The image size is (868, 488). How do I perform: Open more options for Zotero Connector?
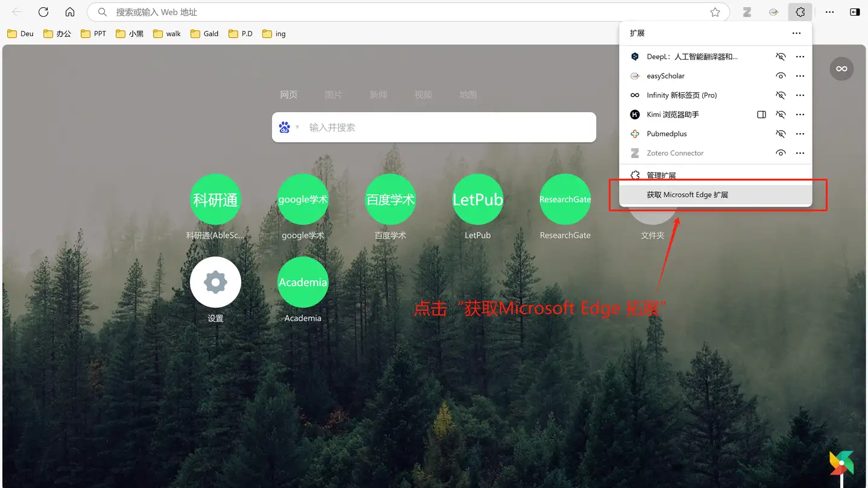coord(800,153)
